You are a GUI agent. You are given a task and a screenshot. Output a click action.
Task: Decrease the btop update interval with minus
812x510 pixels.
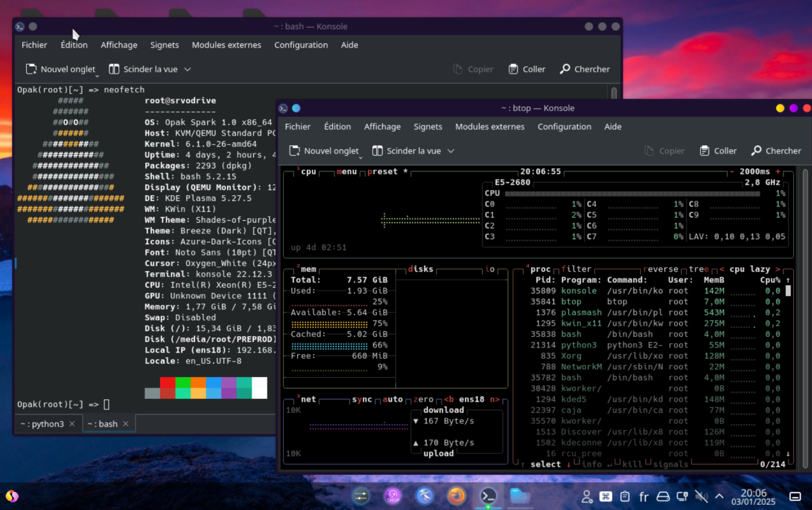click(x=732, y=171)
